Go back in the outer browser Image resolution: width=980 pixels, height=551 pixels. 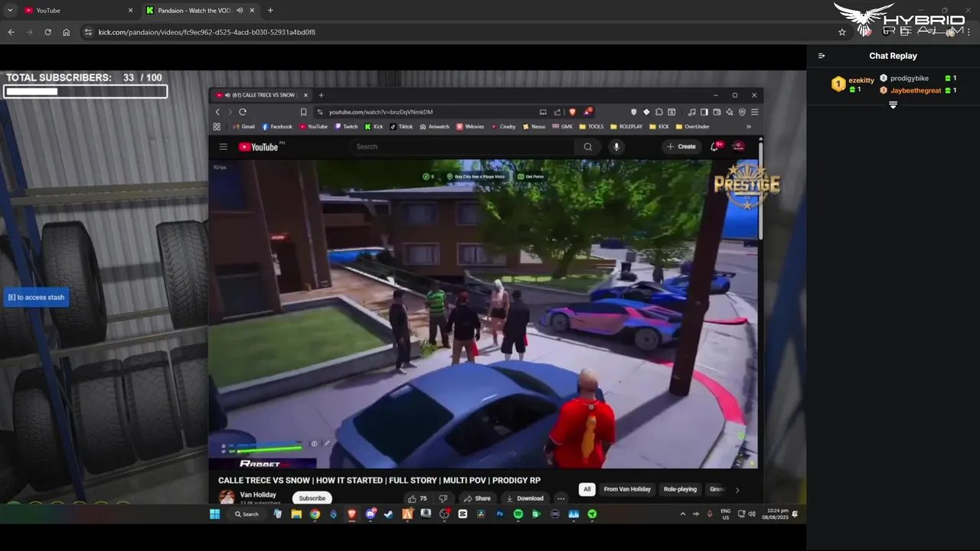coord(11,32)
